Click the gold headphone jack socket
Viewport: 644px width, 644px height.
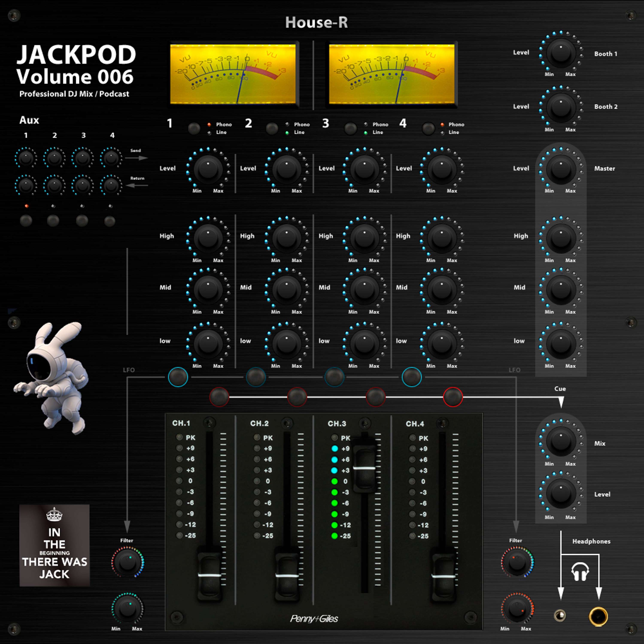[598, 616]
